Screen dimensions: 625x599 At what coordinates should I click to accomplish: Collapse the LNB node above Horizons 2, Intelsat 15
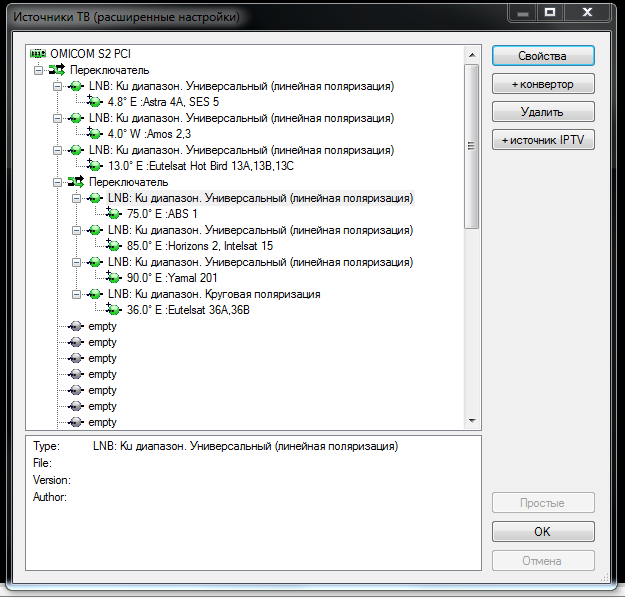[x=76, y=230]
